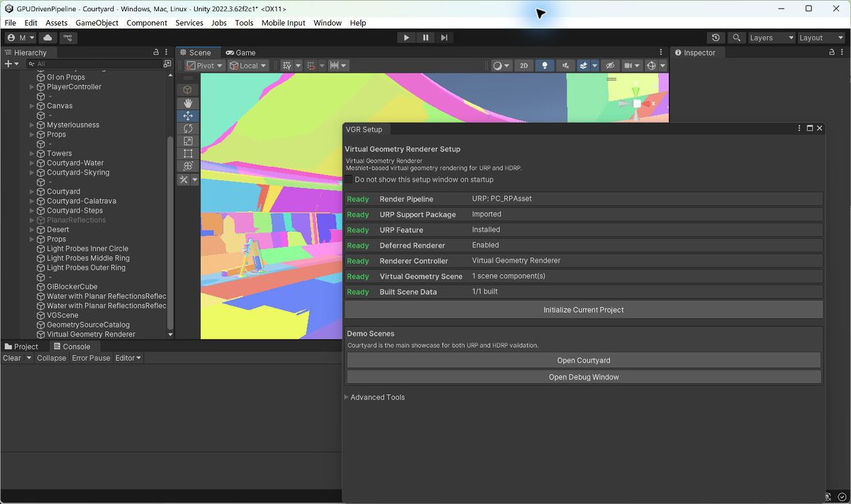Select the Scale tool

pyautogui.click(x=188, y=141)
